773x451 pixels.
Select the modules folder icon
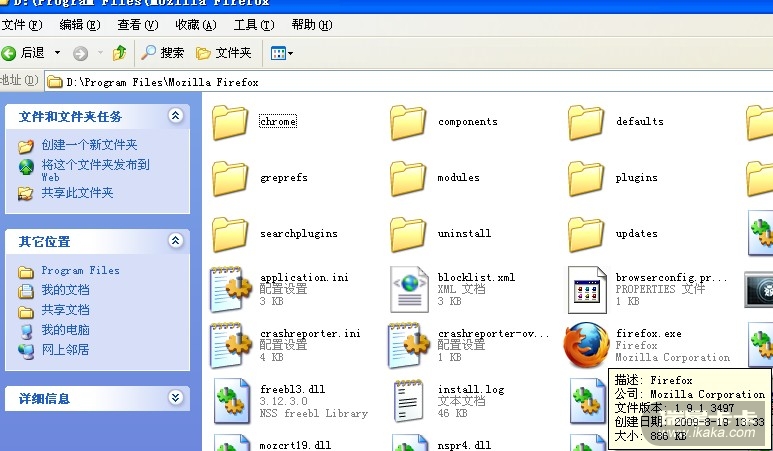[x=408, y=178]
